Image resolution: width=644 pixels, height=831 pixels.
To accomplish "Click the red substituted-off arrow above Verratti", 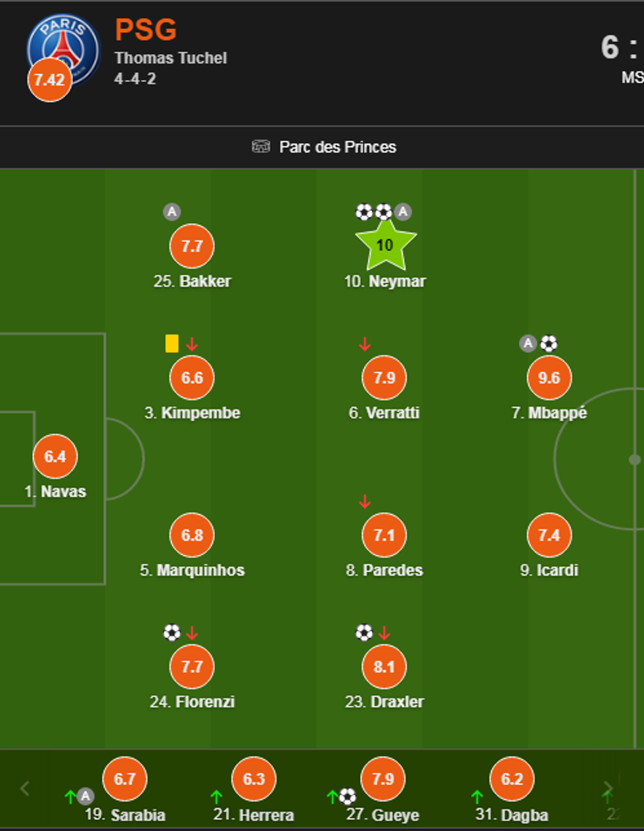I will pyautogui.click(x=365, y=344).
